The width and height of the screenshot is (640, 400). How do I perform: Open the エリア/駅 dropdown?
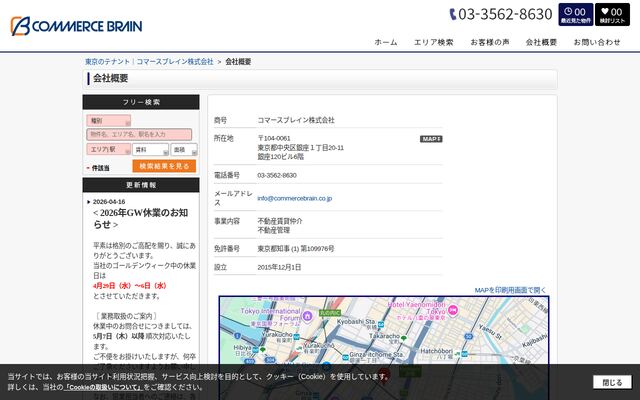pyautogui.click(x=109, y=149)
